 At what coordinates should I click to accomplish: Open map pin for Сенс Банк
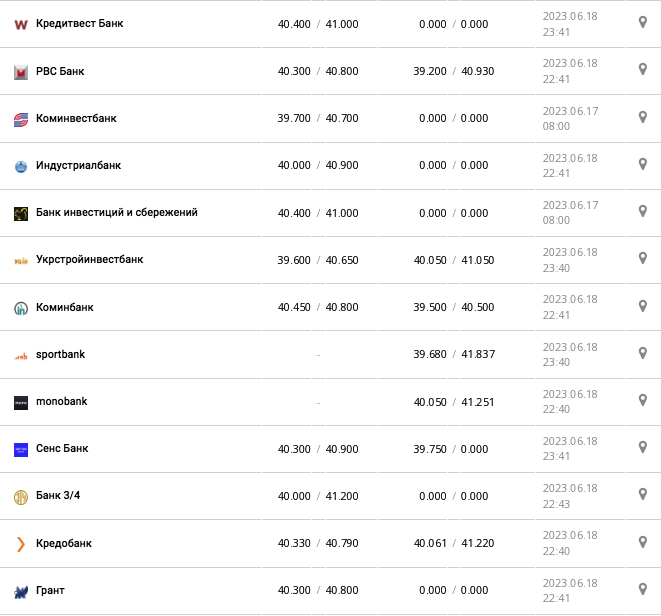(x=643, y=448)
